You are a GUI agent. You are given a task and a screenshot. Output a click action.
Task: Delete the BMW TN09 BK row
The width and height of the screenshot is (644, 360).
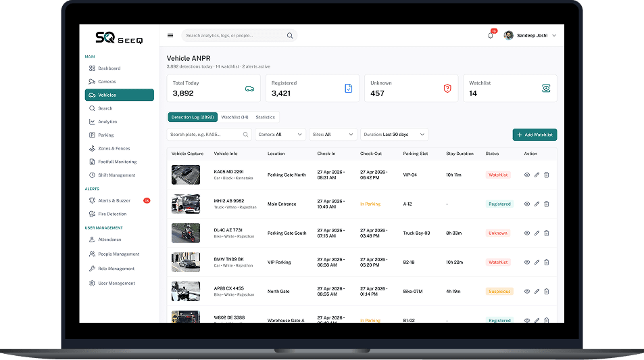pos(547,263)
